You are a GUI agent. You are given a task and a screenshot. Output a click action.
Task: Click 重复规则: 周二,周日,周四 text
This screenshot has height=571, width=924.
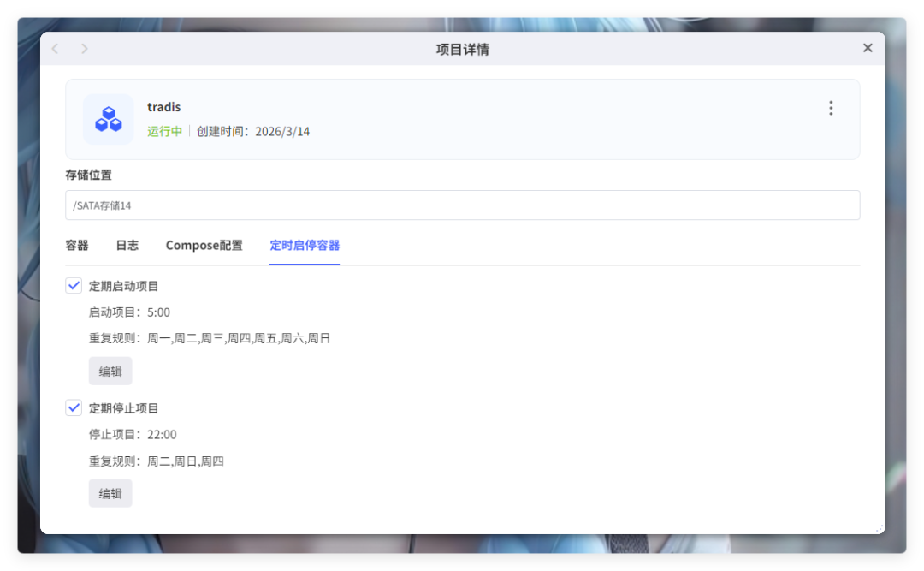click(x=157, y=461)
